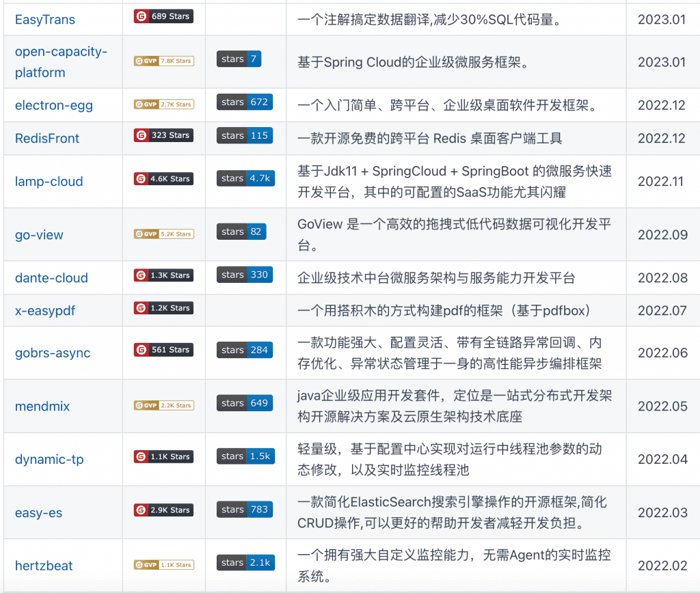Click the GitHub stars 330 badge
This screenshot has height=593, width=700.
tap(245, 275)
